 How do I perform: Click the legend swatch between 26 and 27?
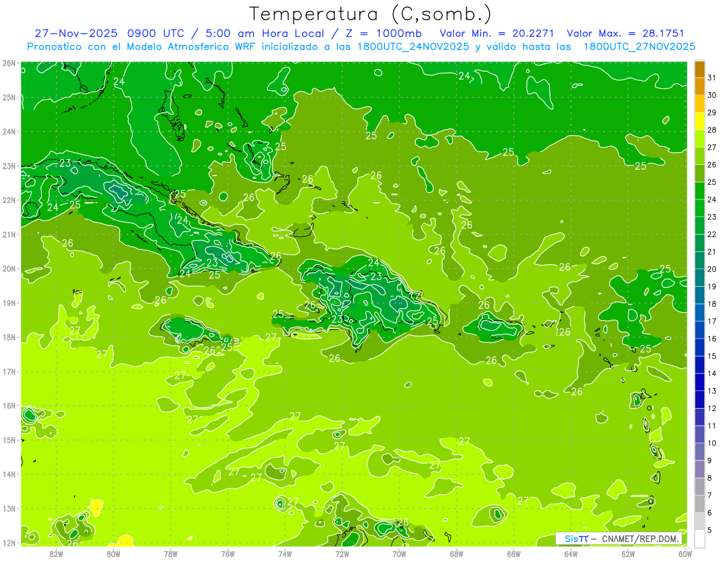click(x=699, y=156)
